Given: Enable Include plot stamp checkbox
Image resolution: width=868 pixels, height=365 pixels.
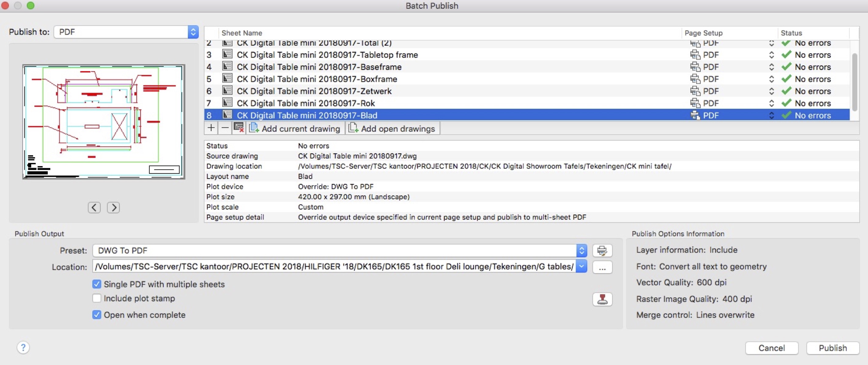Looking at the screenshot, I should 97,298.
